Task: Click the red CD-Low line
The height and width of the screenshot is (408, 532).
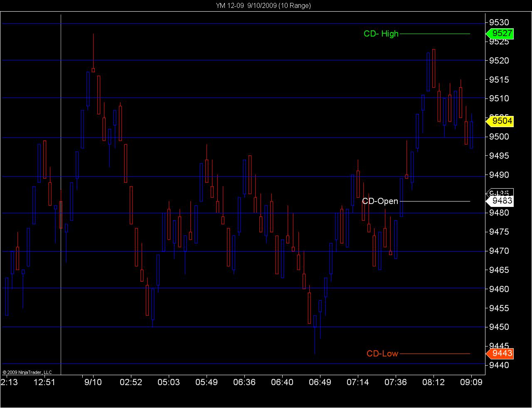Action: click(435, 354)
